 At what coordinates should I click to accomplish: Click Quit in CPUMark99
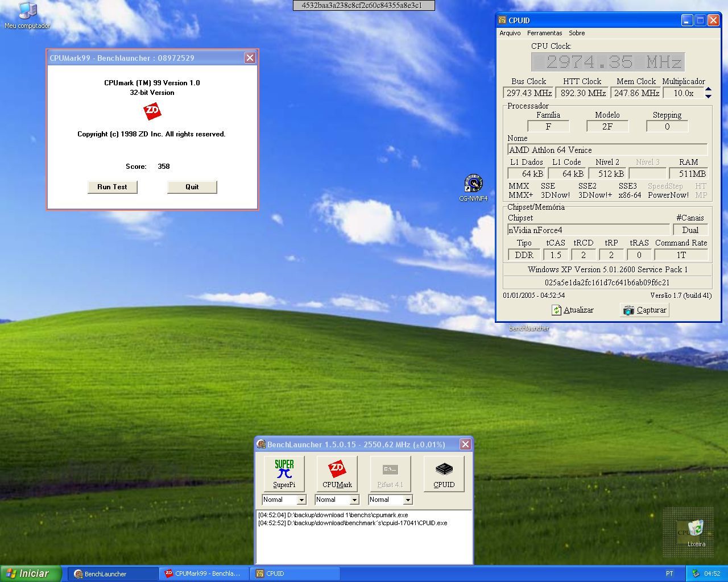pos(192,187)
